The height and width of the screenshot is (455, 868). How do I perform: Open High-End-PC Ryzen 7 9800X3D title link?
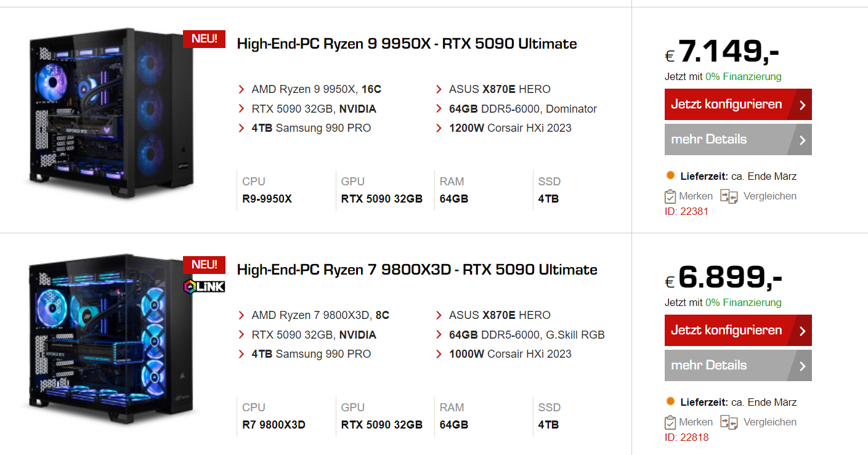coord(417,270)
